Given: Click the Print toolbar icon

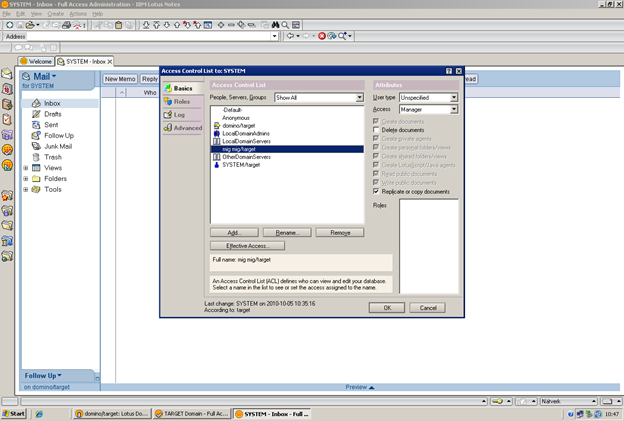Looking at the screenshot, I should [66, 25].
